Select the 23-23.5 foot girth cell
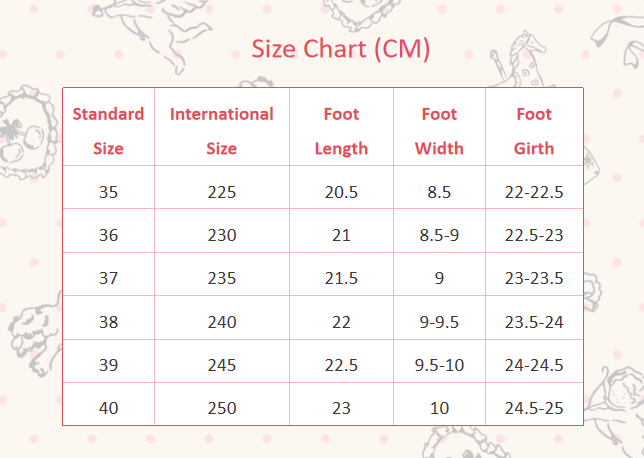 [x=534, y=279]
